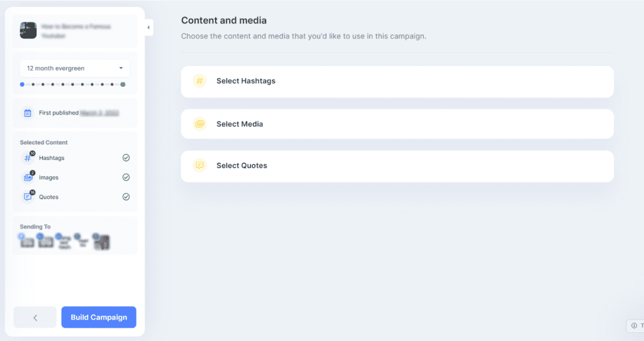Viewport: 644px width, 341px height.
Task: Click the yellow hashtag icon beside Select Hashtags
Action: coord(200,81)
